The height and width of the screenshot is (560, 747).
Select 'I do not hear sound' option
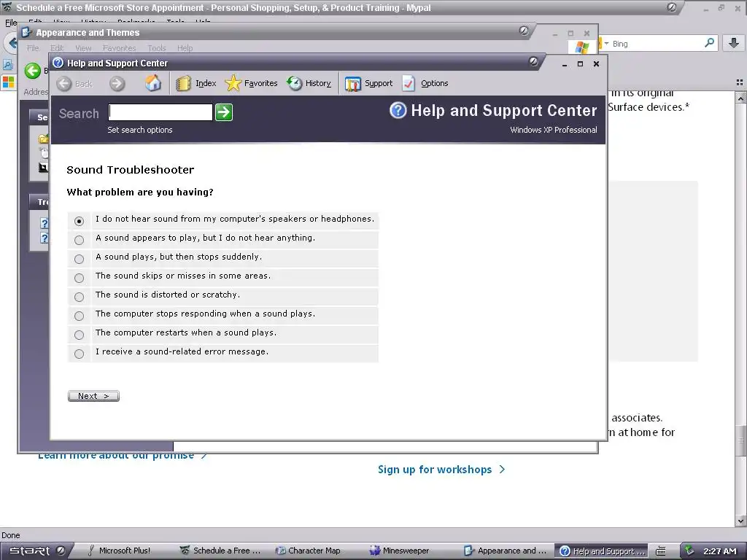click(x=79, y=221)
